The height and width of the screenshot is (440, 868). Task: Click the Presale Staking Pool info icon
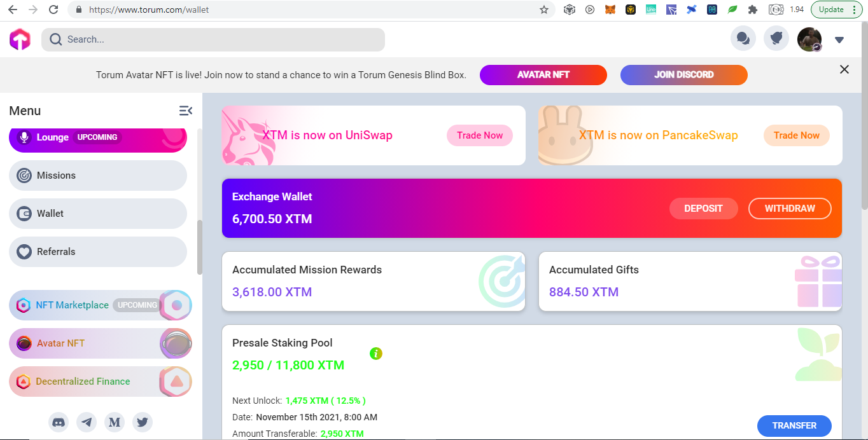pos(376,353)
